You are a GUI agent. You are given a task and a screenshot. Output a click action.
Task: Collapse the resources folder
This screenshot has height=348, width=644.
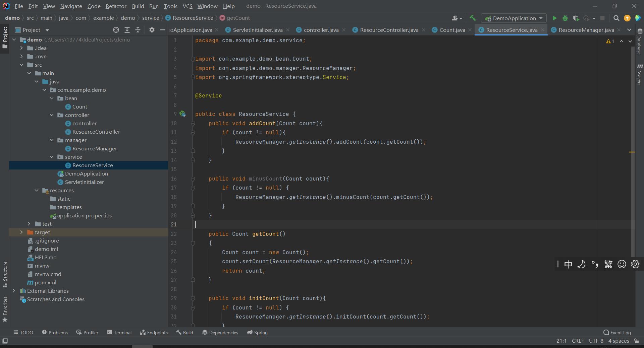click(x=37, y=190)
